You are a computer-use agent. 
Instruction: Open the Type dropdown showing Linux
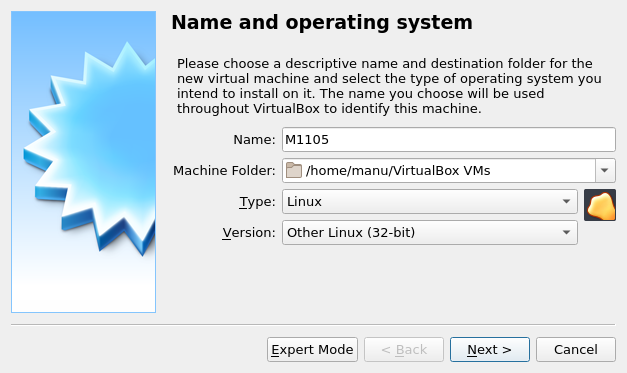(x=430, y=201)
